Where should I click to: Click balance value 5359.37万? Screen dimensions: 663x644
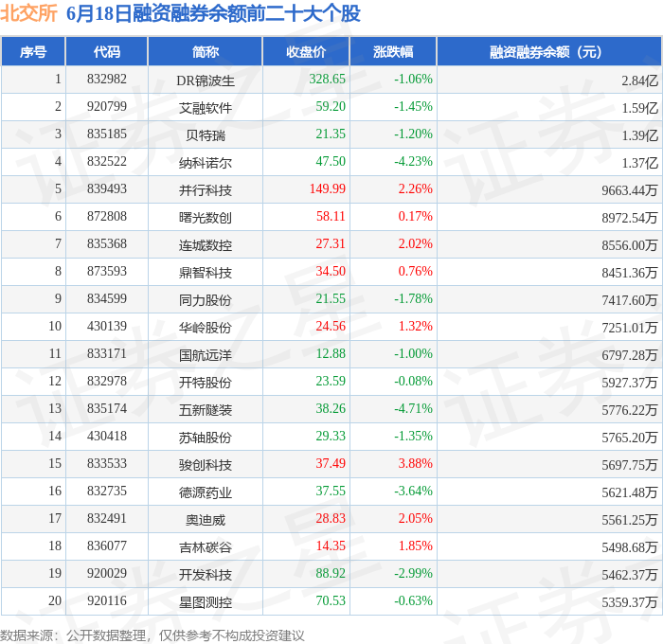630,602
